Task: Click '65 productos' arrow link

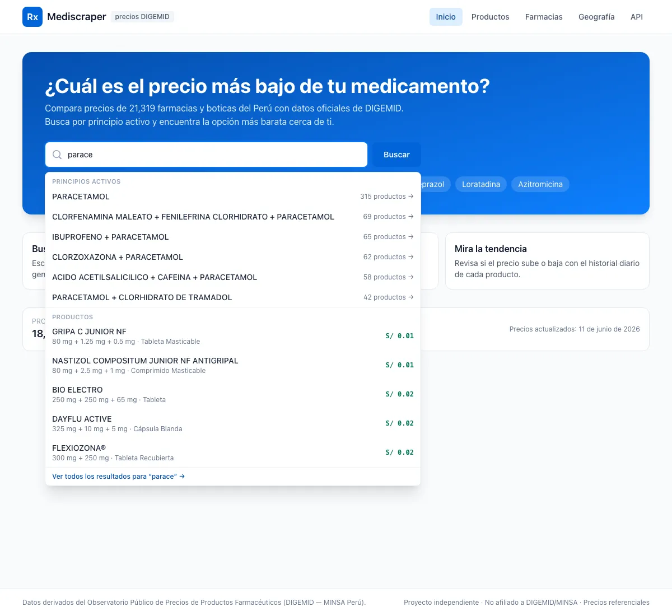Action: (x=388, y=237)
